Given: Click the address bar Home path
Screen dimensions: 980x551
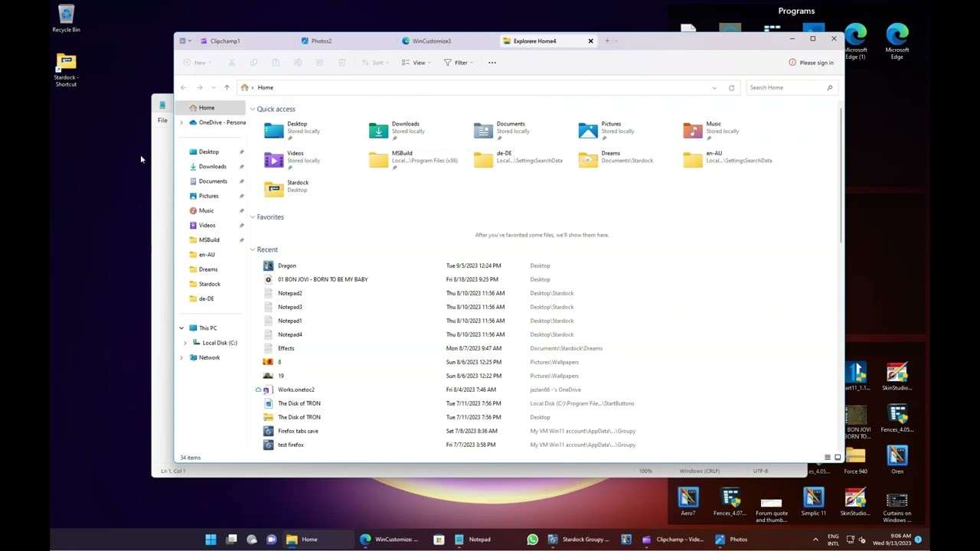Looking at the screenshot, I should (x=266, y=87).
